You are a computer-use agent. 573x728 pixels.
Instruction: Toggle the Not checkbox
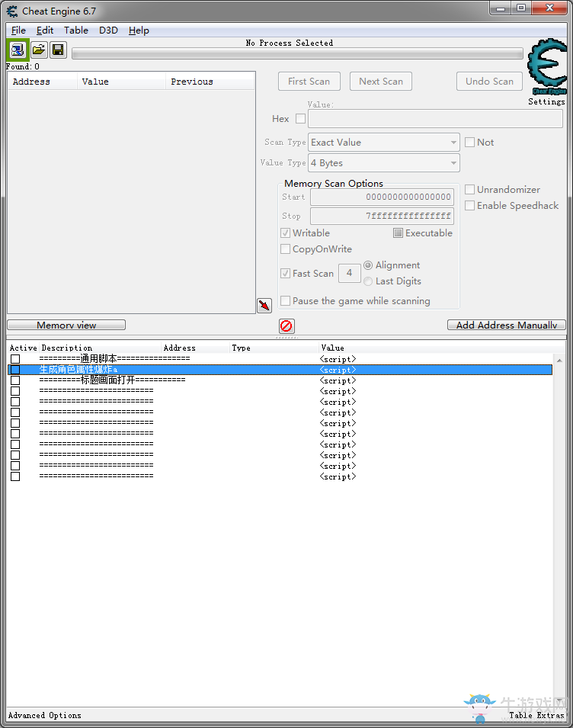tap(469, 142)
